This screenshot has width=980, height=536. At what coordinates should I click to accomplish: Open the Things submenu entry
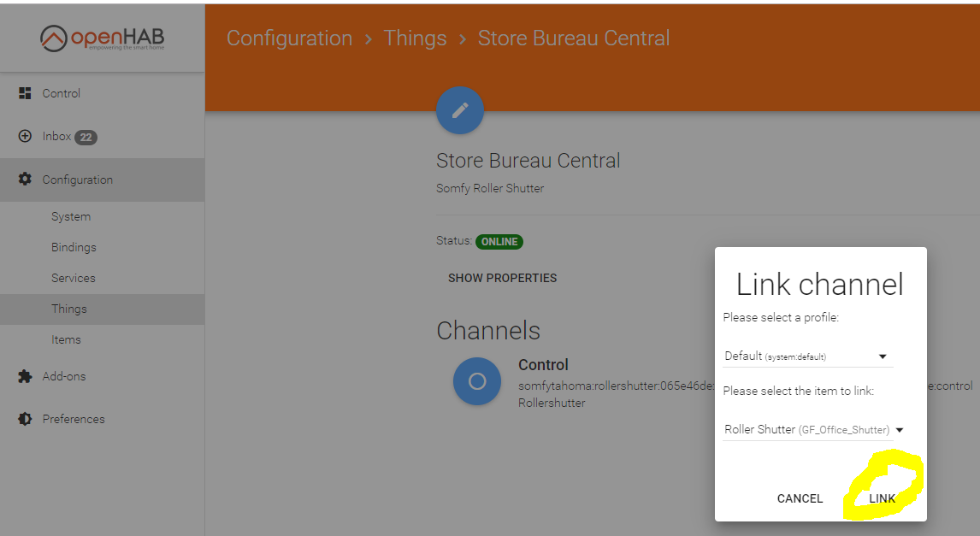tap(103, 309)
